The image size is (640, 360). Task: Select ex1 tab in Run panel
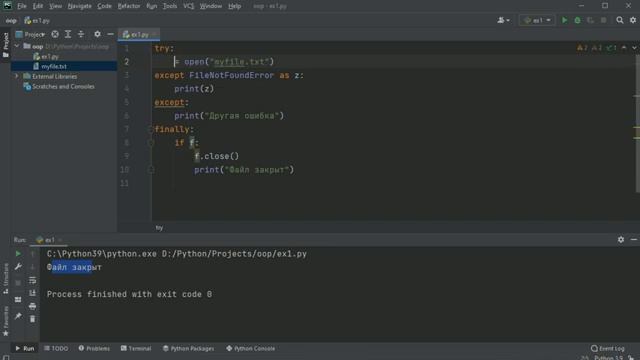(x=49, y=240)
